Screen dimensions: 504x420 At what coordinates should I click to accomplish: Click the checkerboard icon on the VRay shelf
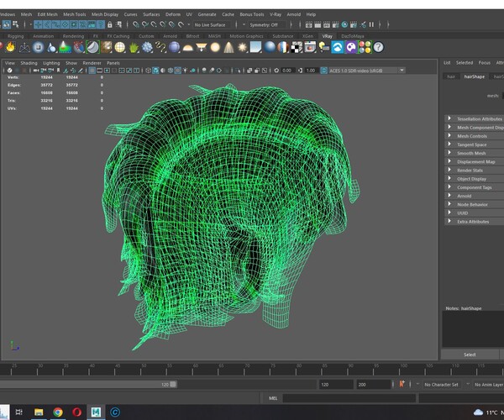click(297, 47)
